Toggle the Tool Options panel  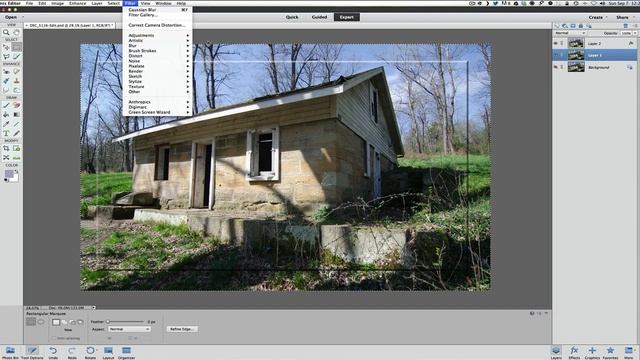32,352
